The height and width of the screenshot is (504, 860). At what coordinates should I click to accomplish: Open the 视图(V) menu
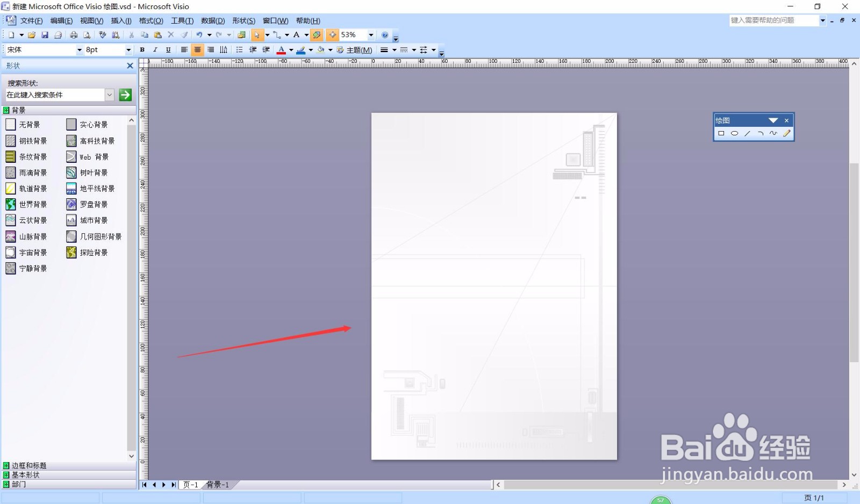[x=91, y=21]
